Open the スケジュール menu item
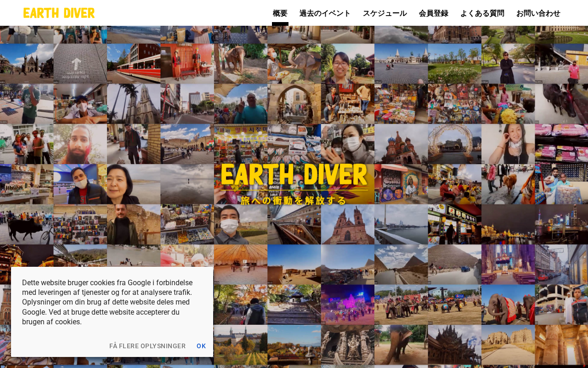 pos(385,13)
